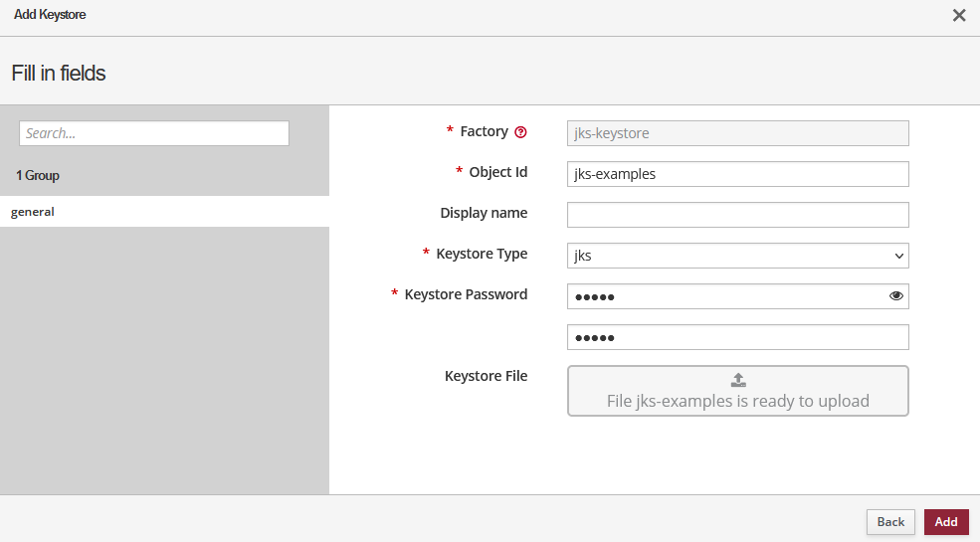The image size is (980, 542).
Task: Click the Keystore File label
Action: (486, 376)
